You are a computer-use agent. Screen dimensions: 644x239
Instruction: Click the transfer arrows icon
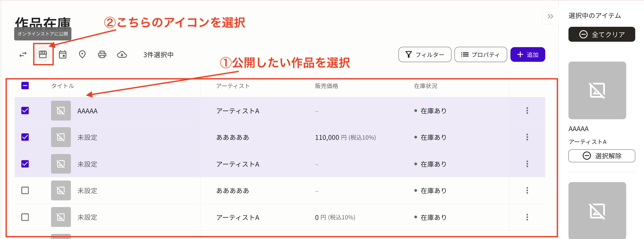pyautogui.click(x=23, y=54)
